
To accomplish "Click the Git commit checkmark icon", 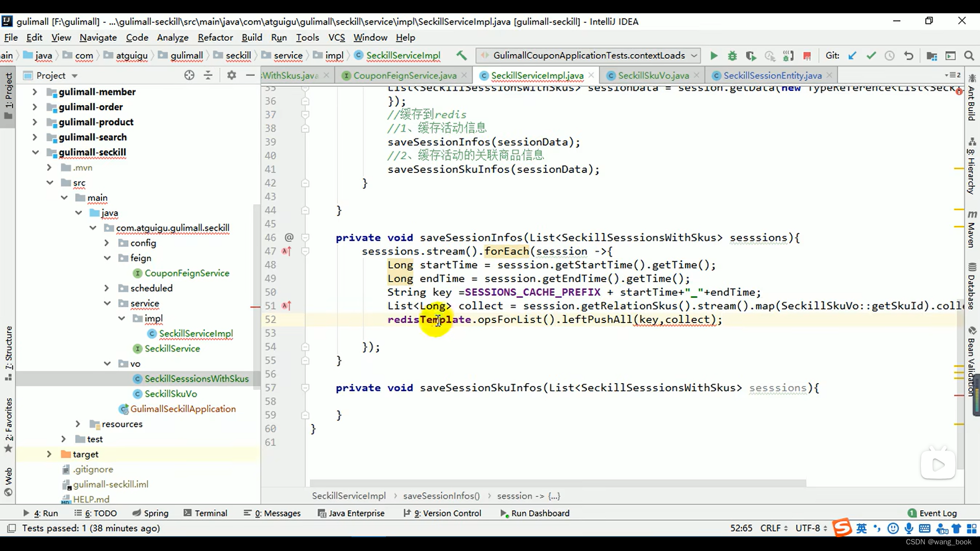I will click(x=871, y=56).
